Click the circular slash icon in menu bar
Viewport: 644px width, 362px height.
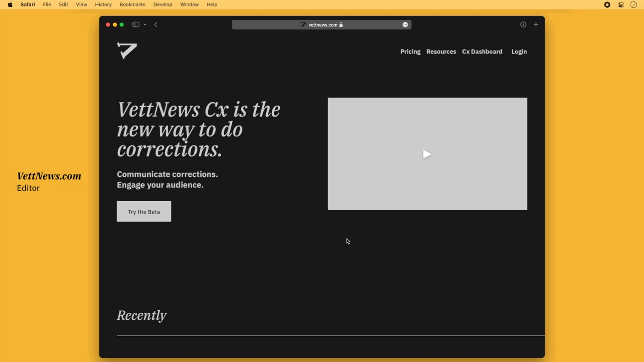pos(634,5)
